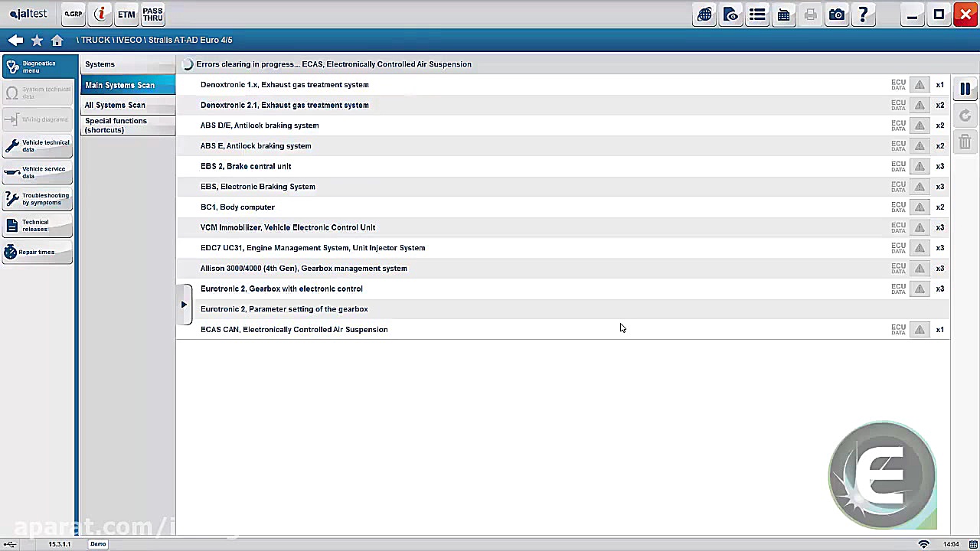980x551 pixels.
Task: Open Vehicle service data
Action: [x=38, y=172]
